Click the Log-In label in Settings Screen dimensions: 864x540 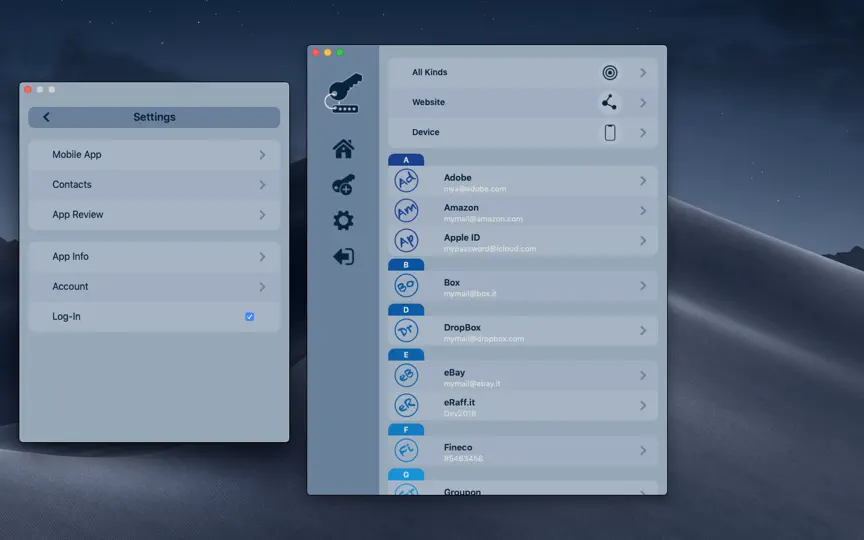(x=66, y=316)
